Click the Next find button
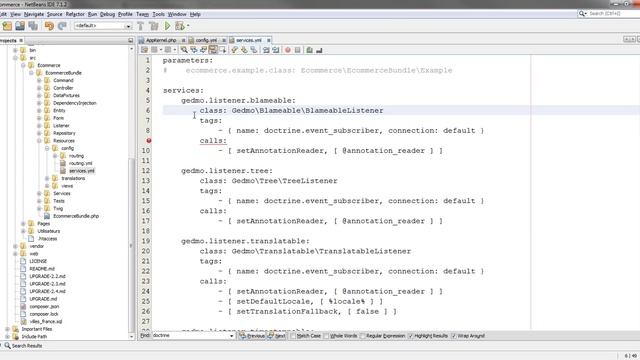Viewport: 640px width, 360px height. [277, 336]
